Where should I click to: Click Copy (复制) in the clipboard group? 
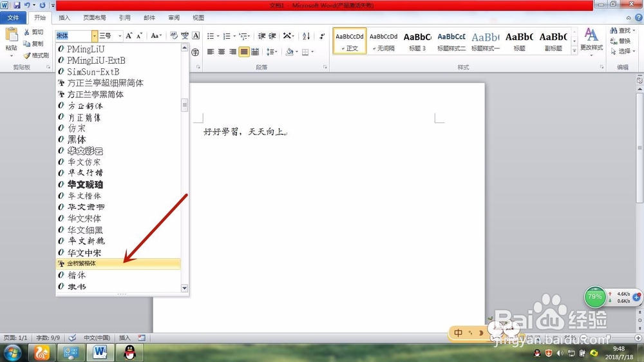(x=33, y=44)
